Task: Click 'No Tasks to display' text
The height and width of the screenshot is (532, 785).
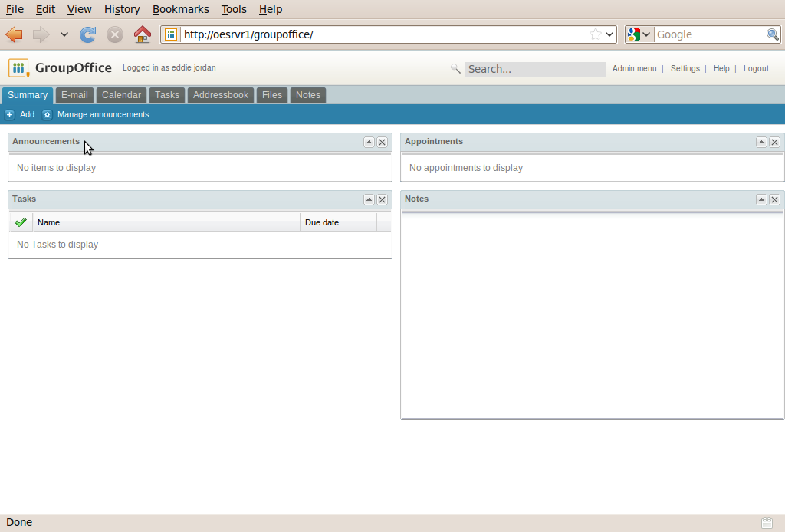Action: click(x=57, y=245)
